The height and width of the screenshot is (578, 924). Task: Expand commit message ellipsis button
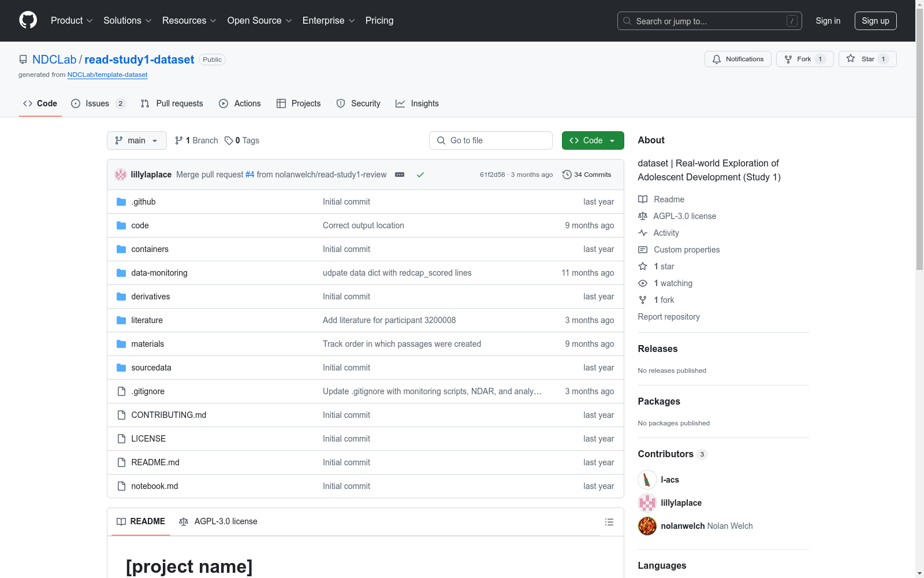pos(400,175)
